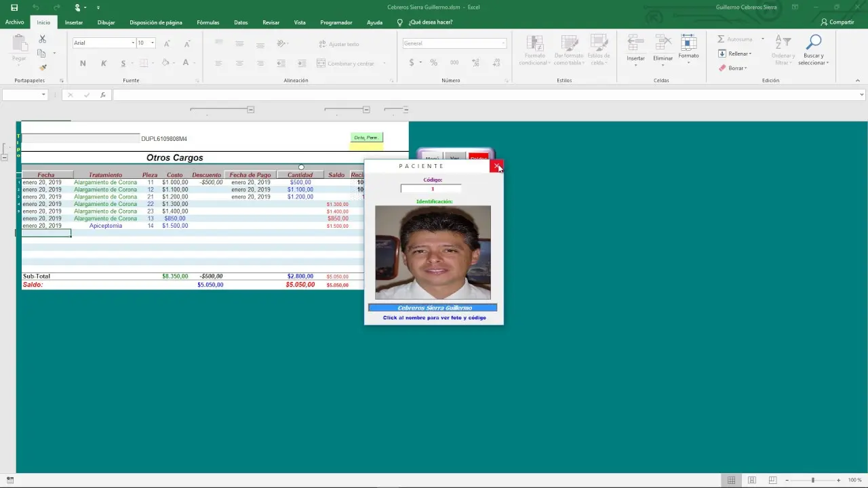
Task: Click the Compartir button
Action: 837,22
